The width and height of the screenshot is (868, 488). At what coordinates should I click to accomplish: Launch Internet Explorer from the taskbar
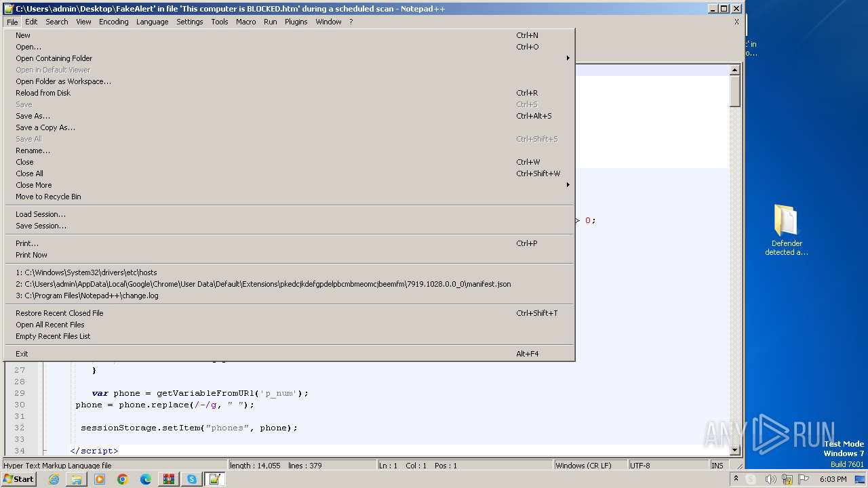pyautogui.click(x=54, y=479)
